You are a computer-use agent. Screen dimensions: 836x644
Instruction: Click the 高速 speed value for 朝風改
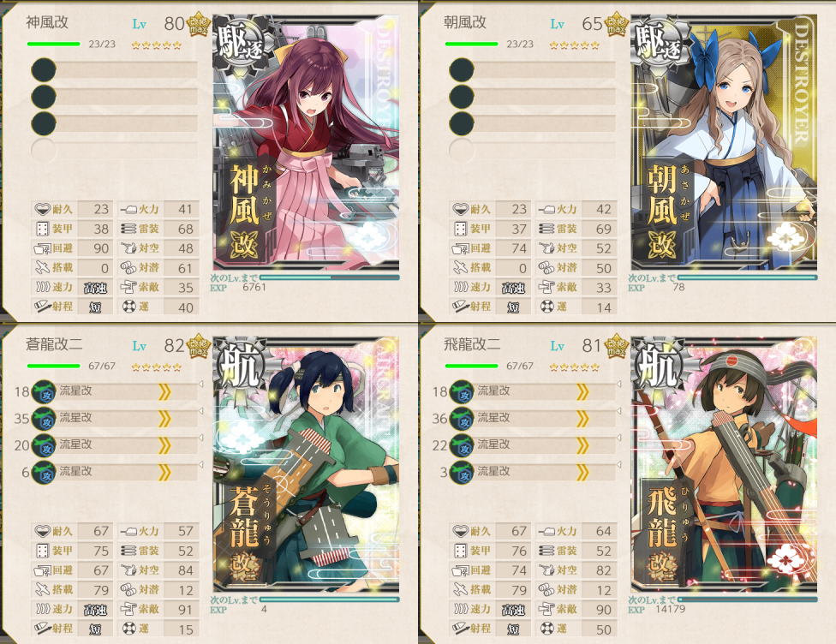point(513,288)
